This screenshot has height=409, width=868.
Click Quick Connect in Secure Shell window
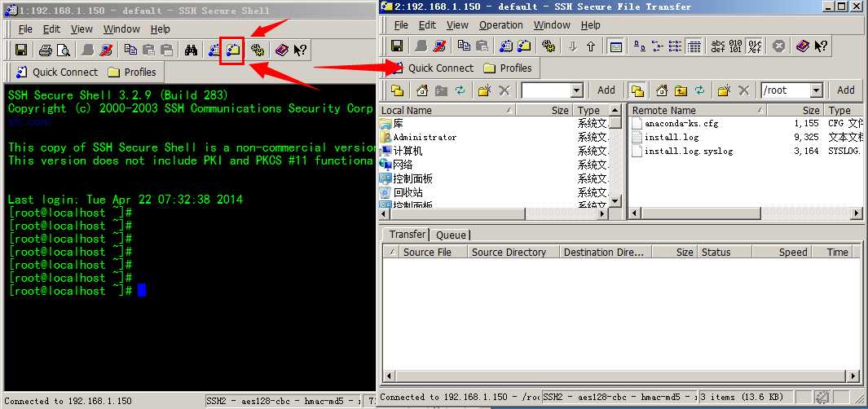point(58,72)
